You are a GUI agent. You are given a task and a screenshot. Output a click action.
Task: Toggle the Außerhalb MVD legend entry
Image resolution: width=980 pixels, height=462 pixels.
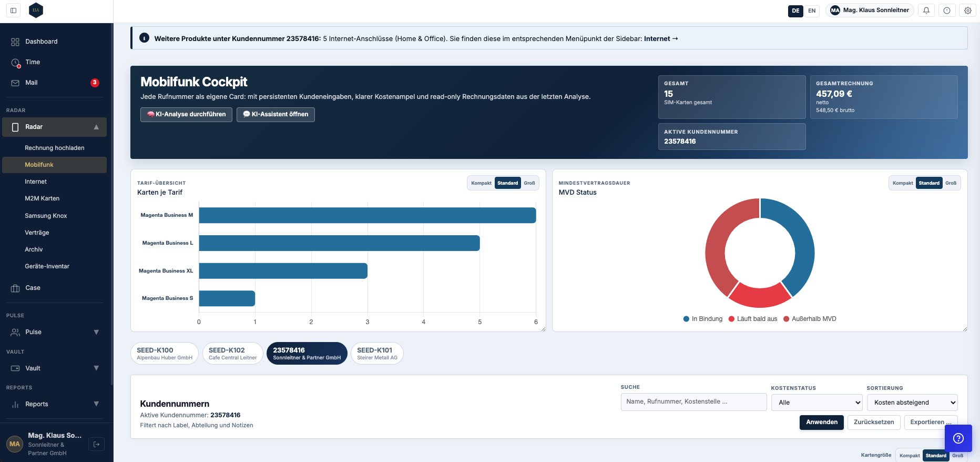tap(810, 319)
